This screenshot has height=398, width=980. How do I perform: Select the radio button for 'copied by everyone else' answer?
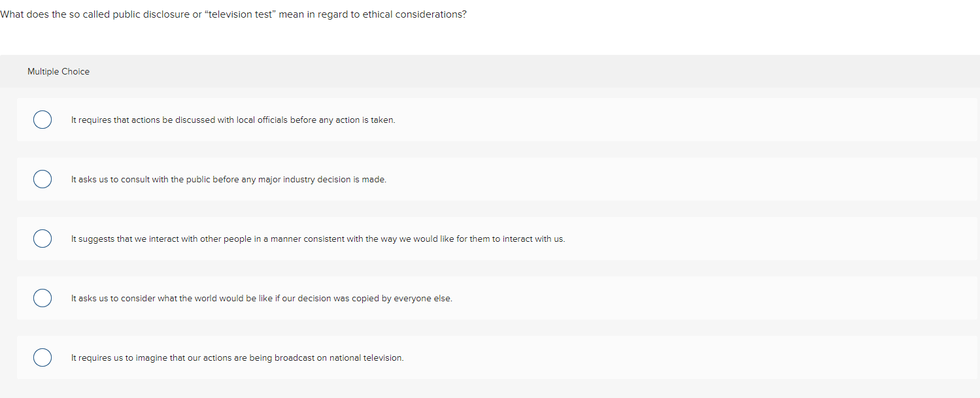click(x=42, y=297)
